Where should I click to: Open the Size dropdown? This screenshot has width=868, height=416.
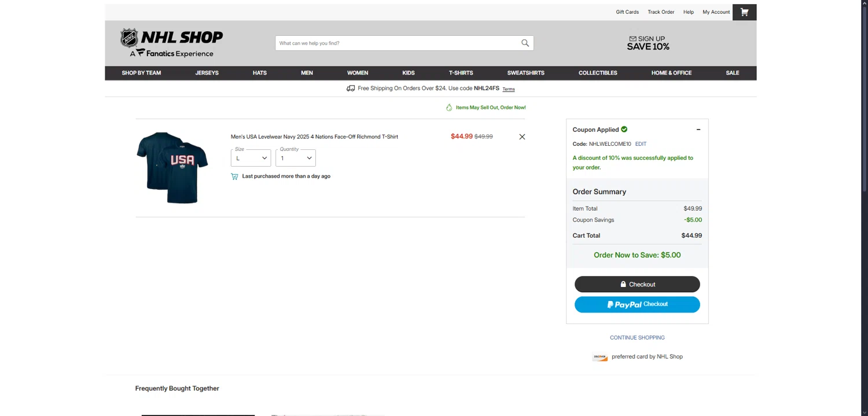pyautogui.click(x=251, y=158)
